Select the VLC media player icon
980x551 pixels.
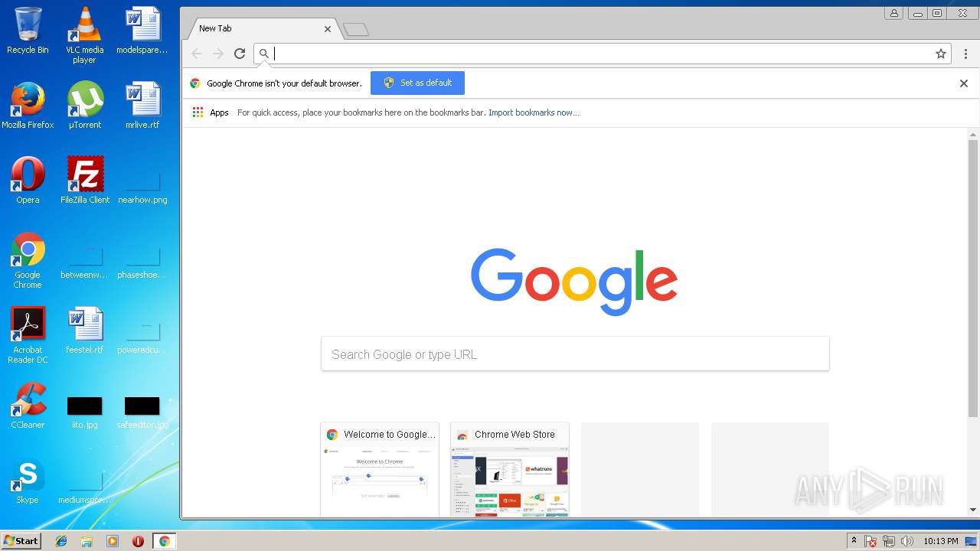84,35
